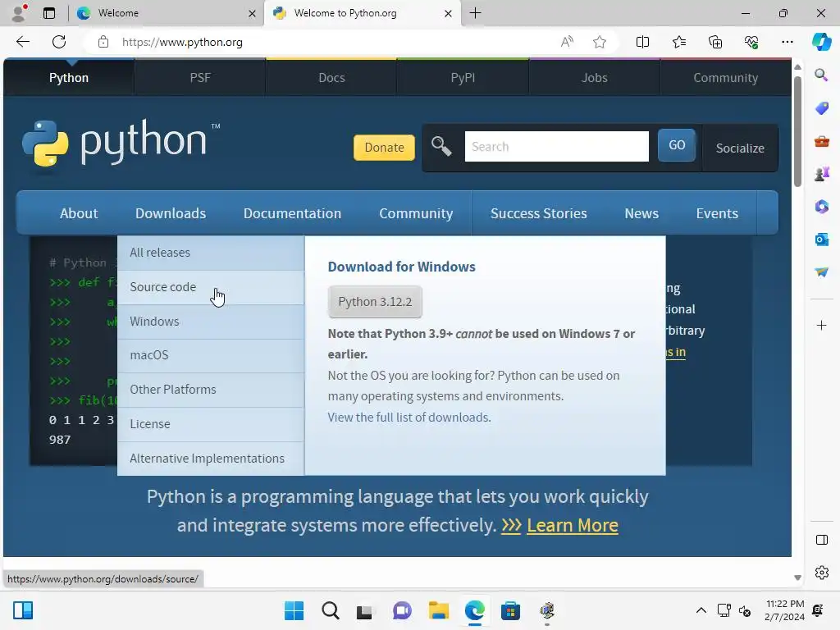Choose License in Downloads menu

click(211, 424)
